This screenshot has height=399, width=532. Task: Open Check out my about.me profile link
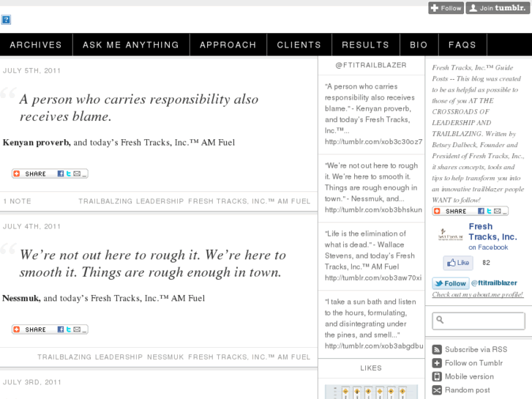tap(478, 295)
